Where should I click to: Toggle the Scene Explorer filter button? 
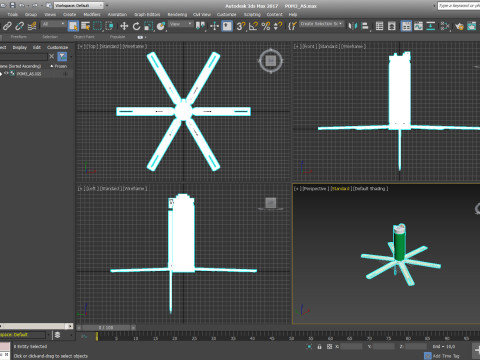tap(62, 57)
